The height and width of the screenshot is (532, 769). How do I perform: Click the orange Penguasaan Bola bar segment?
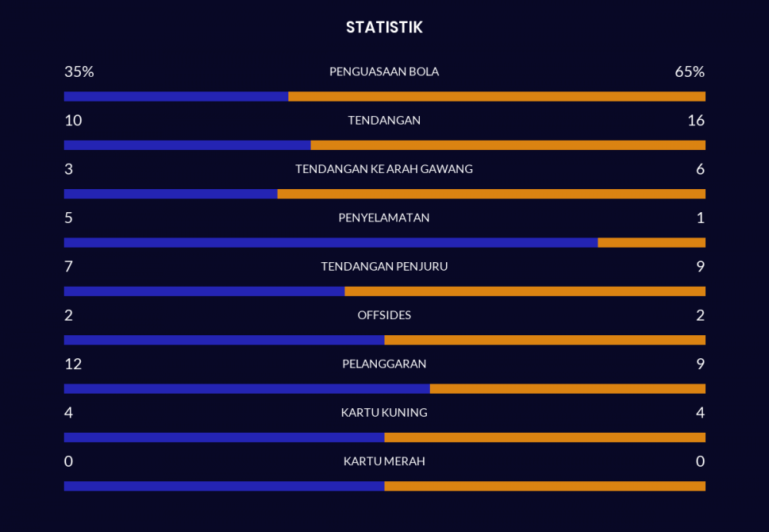pyautogui.click(x=497, y=97)
